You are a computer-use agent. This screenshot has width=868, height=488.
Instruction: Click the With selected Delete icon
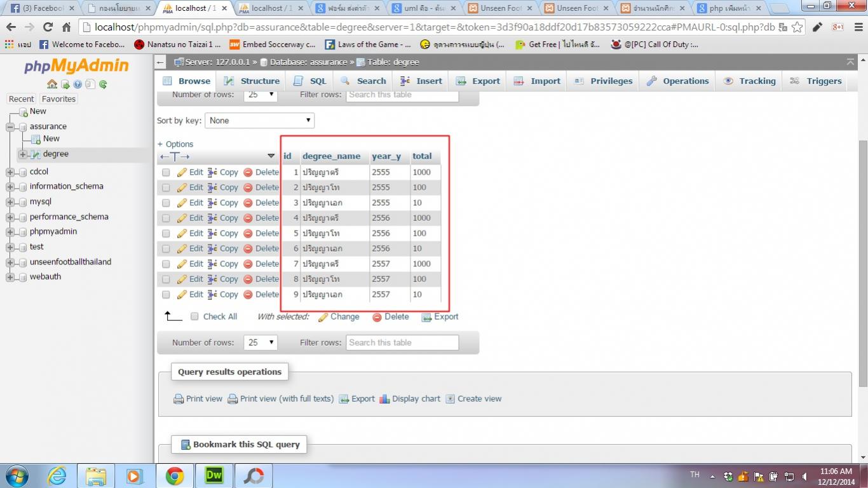(x=377, y=317)
